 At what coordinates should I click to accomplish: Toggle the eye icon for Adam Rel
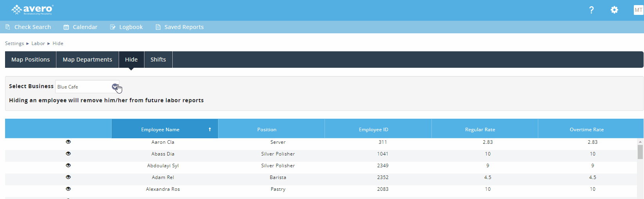(x=68, y=177)
